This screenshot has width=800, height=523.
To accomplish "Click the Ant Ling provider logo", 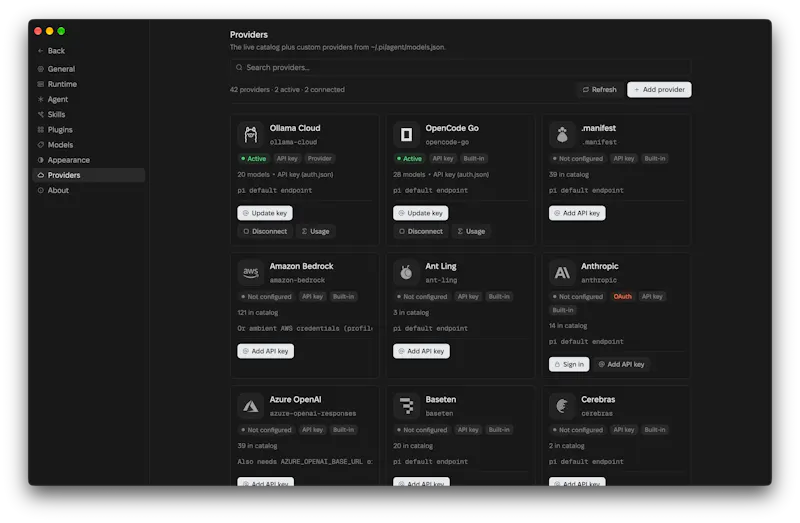I will [x=406, y=272].
